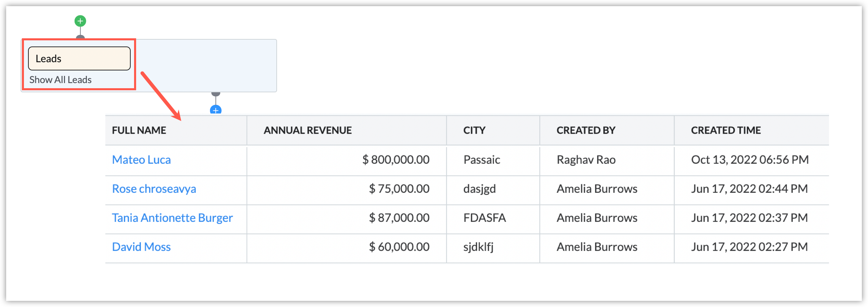This screenshot has height=307, width=868.
Task: Sort by the Full Name column header
Action: pyautogui.click(x=139, y=130)
